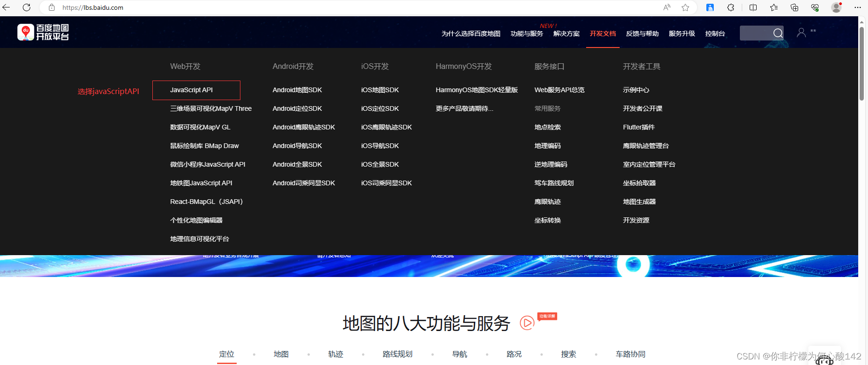The height and width of the screenshot is (365, 868).
Task: View site info lock icon
Action: [52, 7]
